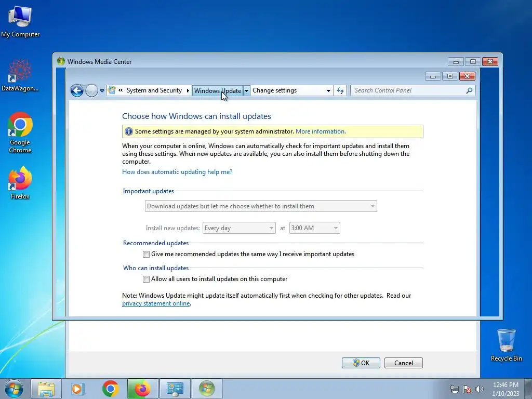532x399 pixels.
Task: Click the info icon in the yellow banner
Action: (129, 131)
